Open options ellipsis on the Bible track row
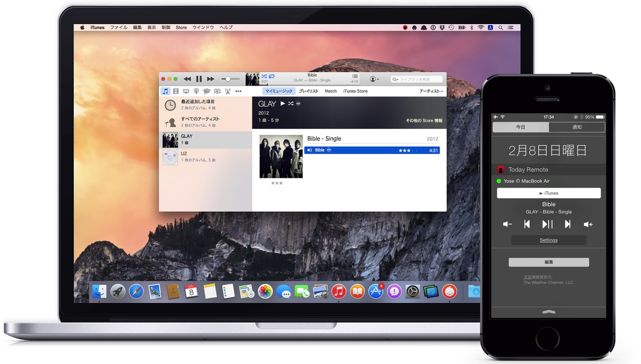 (329, 150)
